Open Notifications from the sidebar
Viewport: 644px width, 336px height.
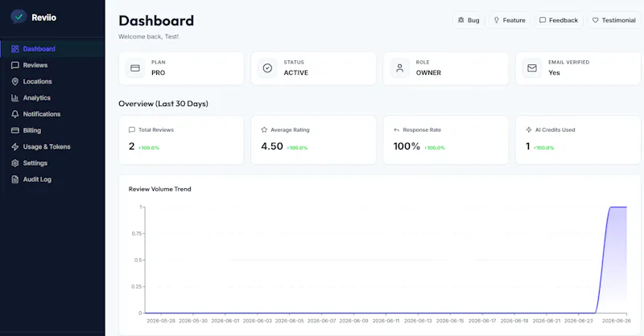pyautogui.click(x=52, y=114)
